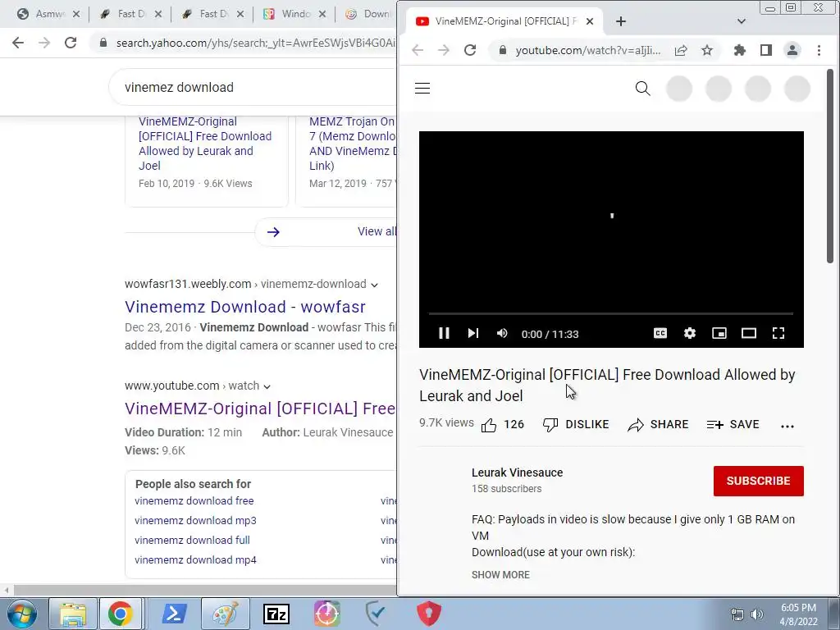Image resolution: width=840 pixels, height=630 pixels.
Task: Close the VineMEMZ YouTube tab
Action: 589,21
